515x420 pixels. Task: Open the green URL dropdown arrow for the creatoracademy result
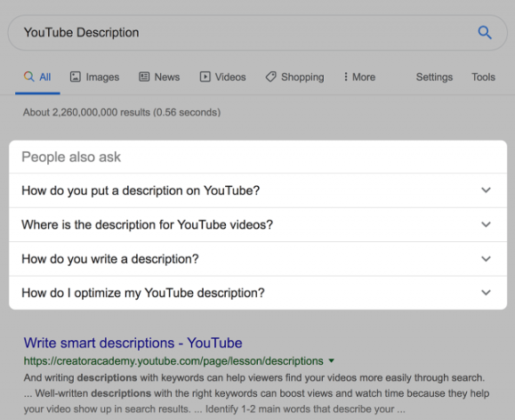(x=332, y=361)
